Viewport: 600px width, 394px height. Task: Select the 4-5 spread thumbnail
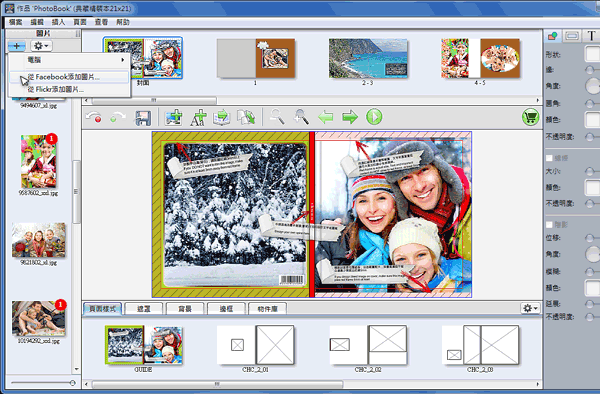[480, 58]
